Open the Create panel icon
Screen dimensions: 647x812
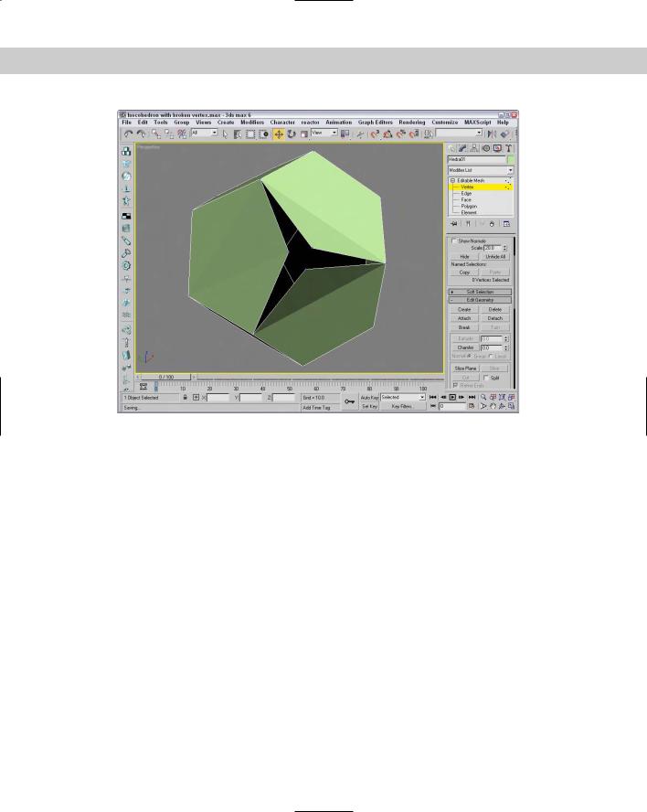(x=451, y=148)
